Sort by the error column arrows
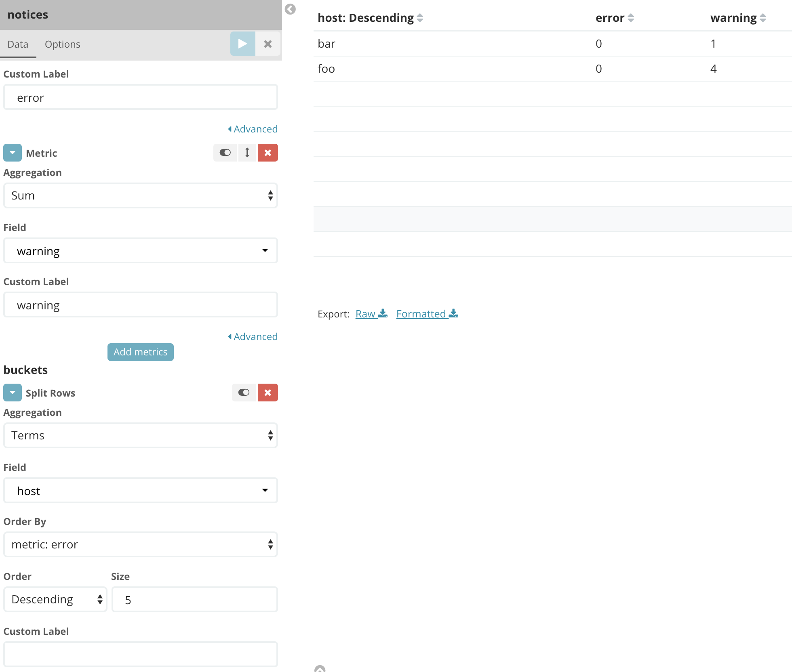This screenshot has width=792, height=672. (x=631, y=18)
